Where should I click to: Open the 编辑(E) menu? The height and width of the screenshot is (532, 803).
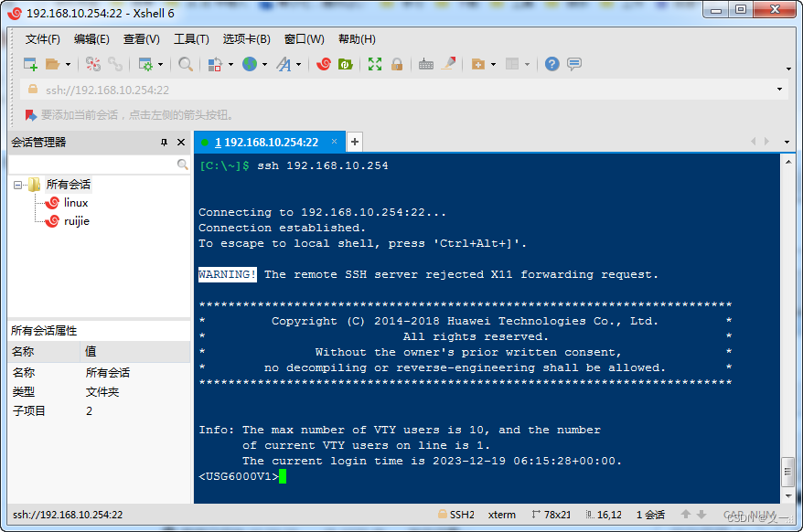coord(91,39)
